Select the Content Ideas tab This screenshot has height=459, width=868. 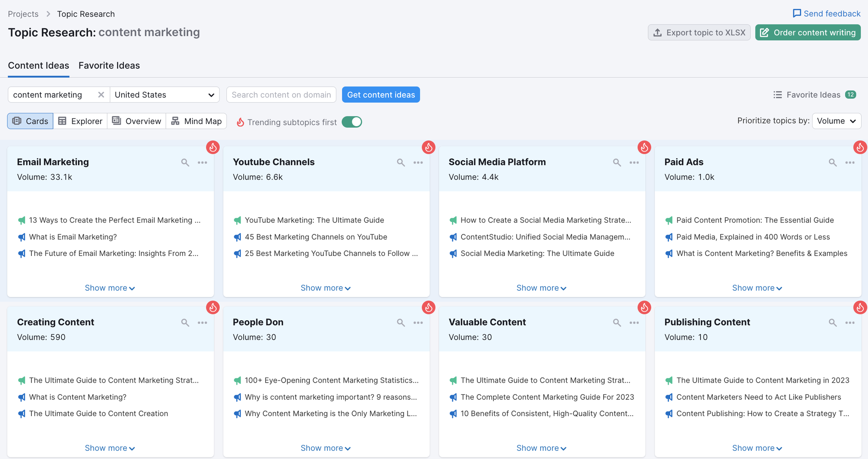(38, 65)
